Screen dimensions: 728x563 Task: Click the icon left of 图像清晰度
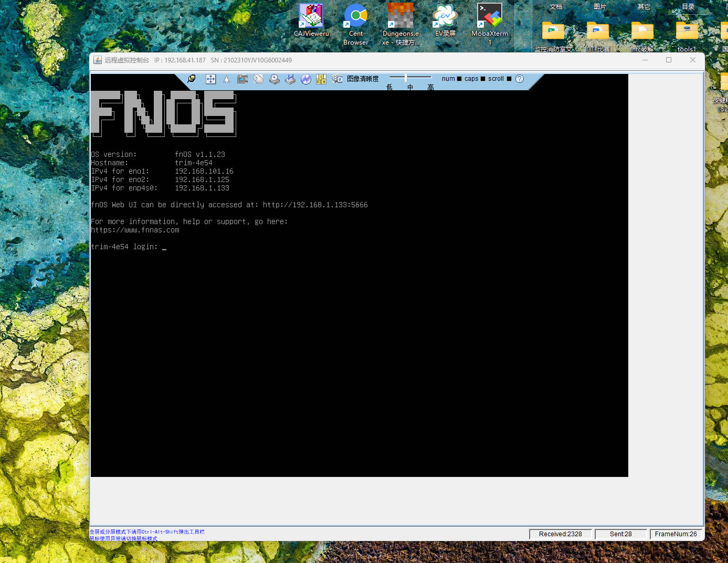point(337,79)
